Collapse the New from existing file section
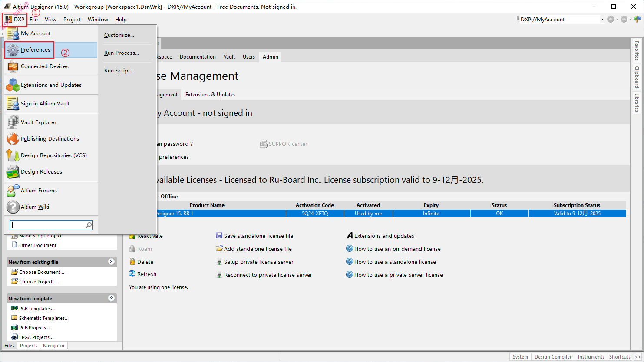 [x=111, y=262]
